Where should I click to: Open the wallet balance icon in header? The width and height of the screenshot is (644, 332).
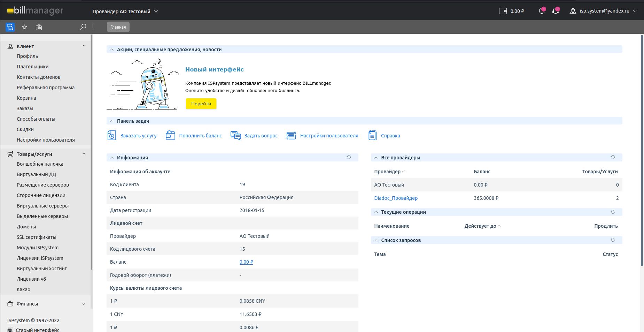click(503, 11)
